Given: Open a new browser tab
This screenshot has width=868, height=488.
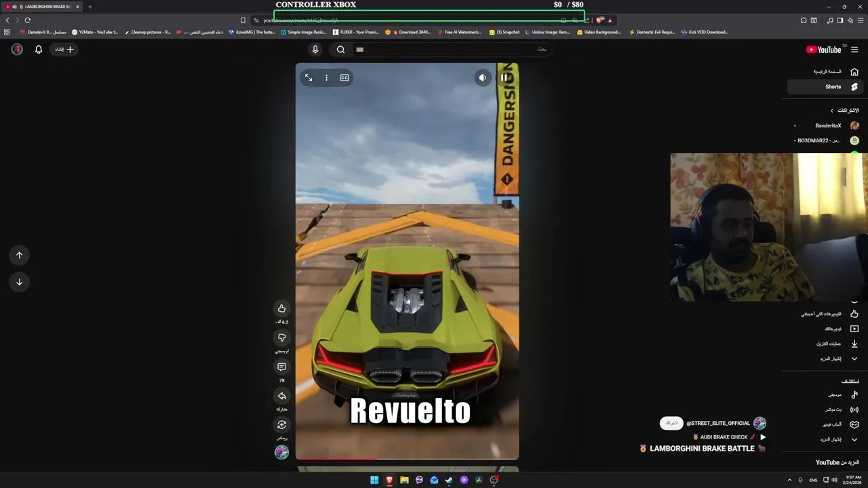Looking at the screenshot, I should 90,7.
